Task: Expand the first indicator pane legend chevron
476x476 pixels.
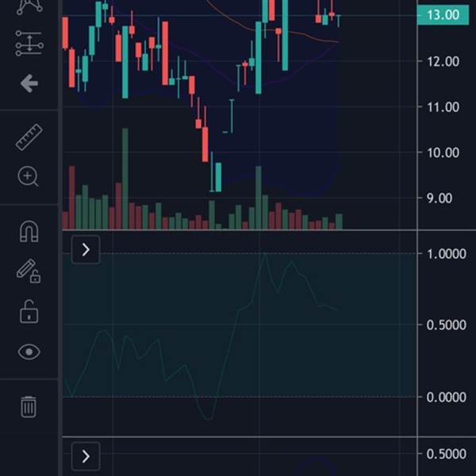Action: pos(86,250)
